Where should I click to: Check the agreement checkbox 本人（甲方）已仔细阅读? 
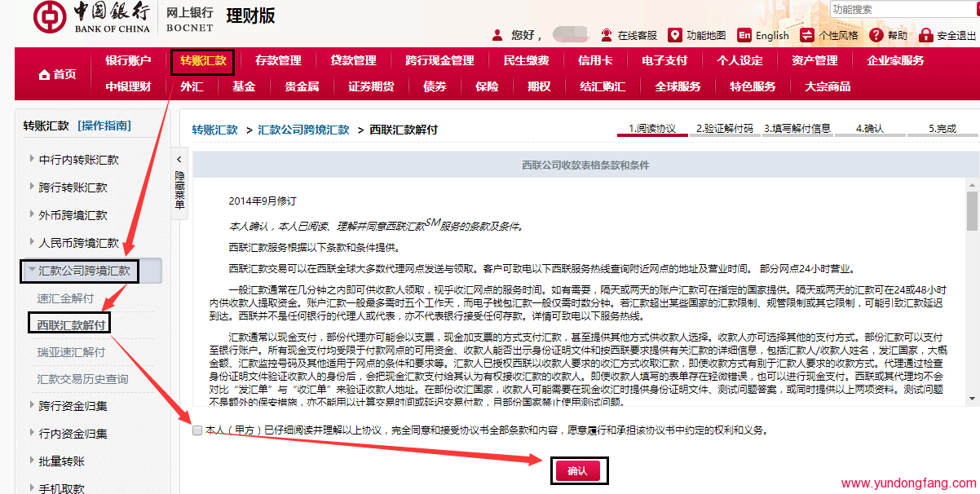coord(197,430)
